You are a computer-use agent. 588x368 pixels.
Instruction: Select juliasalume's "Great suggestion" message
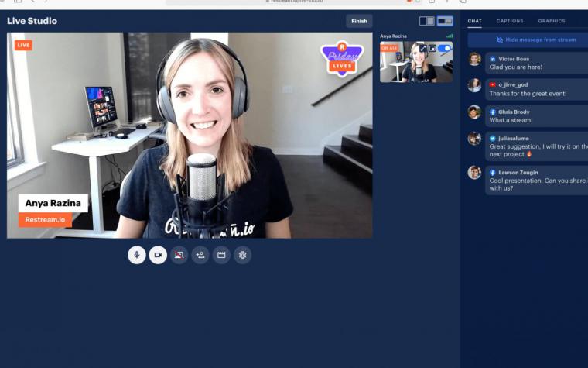(x=538, y=150)
